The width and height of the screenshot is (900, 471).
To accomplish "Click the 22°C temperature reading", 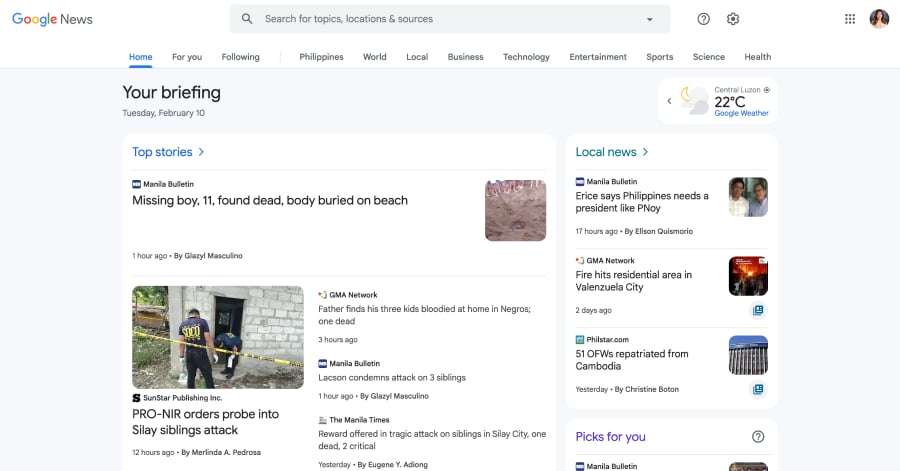I will pos(730,102).
